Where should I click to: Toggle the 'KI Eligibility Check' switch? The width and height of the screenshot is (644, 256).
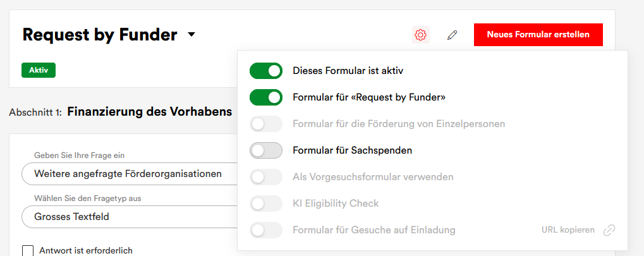point(266,204)
